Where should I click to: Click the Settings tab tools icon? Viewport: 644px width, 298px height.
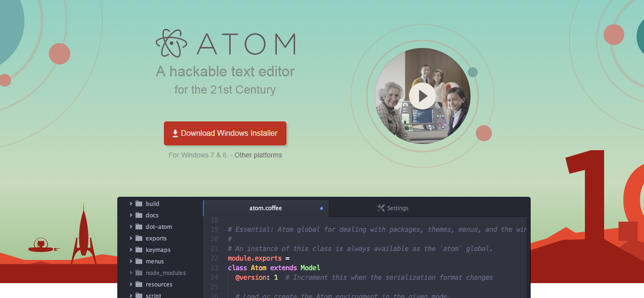click(x=381, y=208)
